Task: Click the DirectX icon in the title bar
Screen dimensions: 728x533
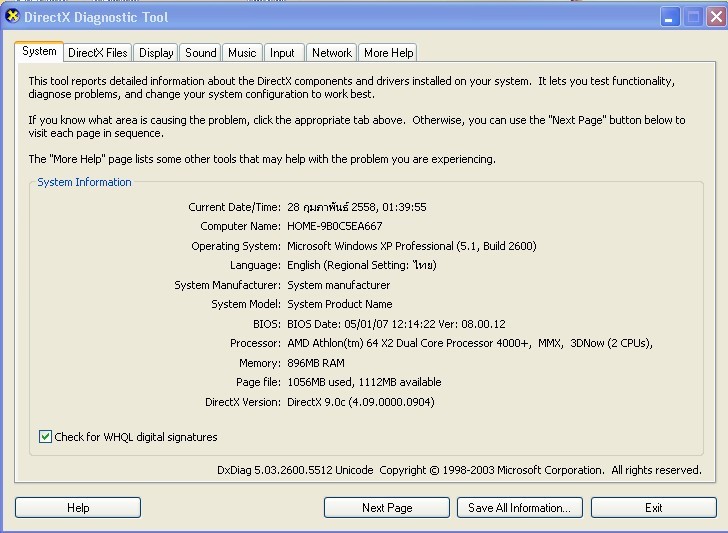Action: [x=13, y=16]
